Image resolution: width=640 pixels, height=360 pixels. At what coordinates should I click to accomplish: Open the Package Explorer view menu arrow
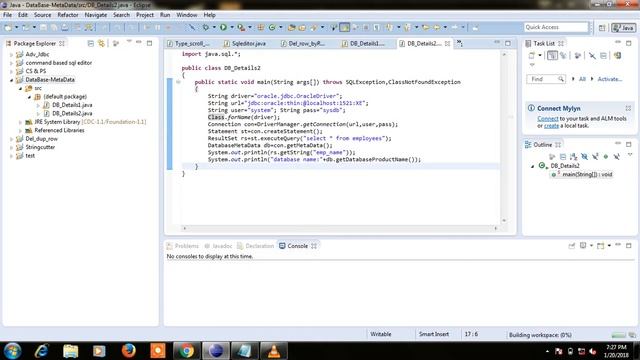click(129, 42)
